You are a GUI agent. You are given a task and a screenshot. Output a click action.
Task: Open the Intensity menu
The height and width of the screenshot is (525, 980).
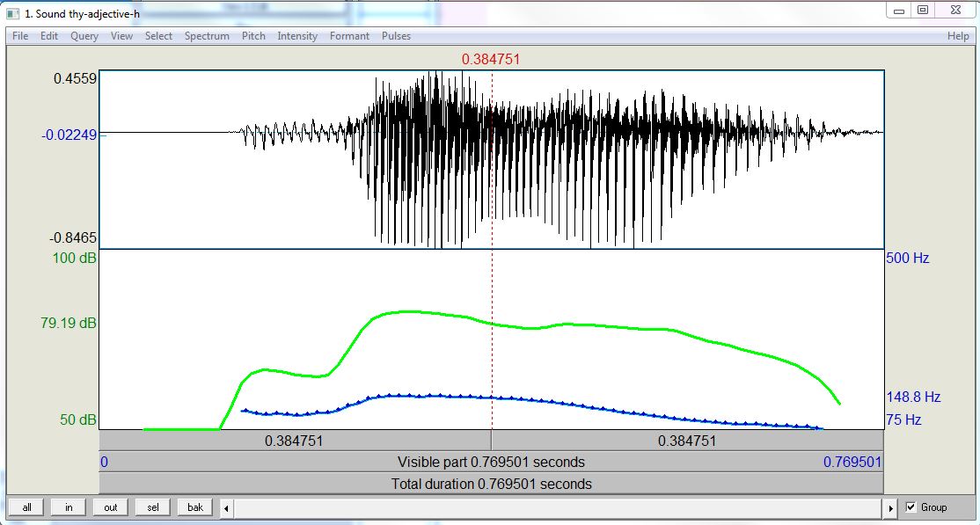tap(297, 36)
